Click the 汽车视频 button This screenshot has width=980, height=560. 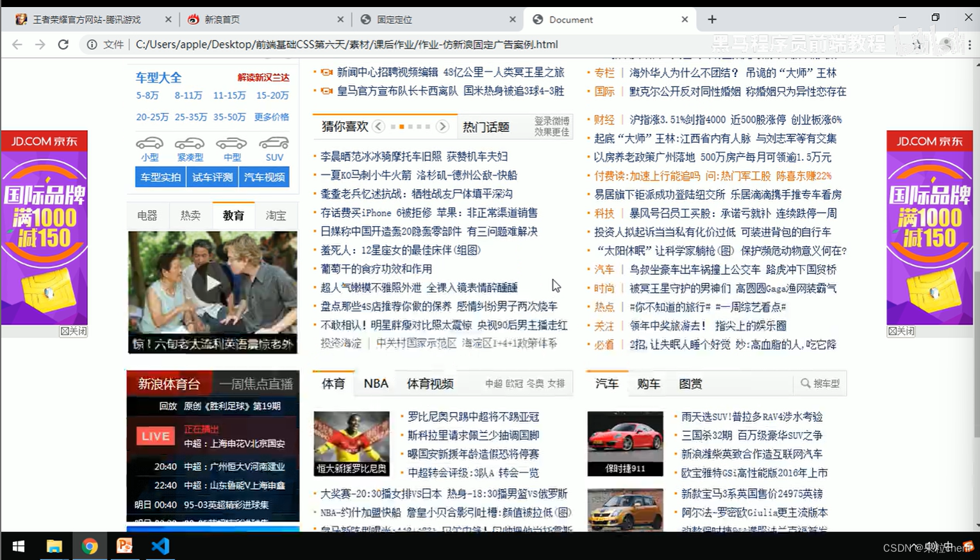[x=264, y=177]
